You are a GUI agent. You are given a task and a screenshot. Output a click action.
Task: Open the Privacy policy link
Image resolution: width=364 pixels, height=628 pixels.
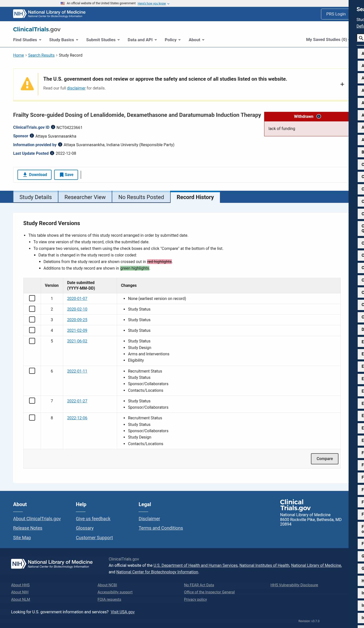195,599
